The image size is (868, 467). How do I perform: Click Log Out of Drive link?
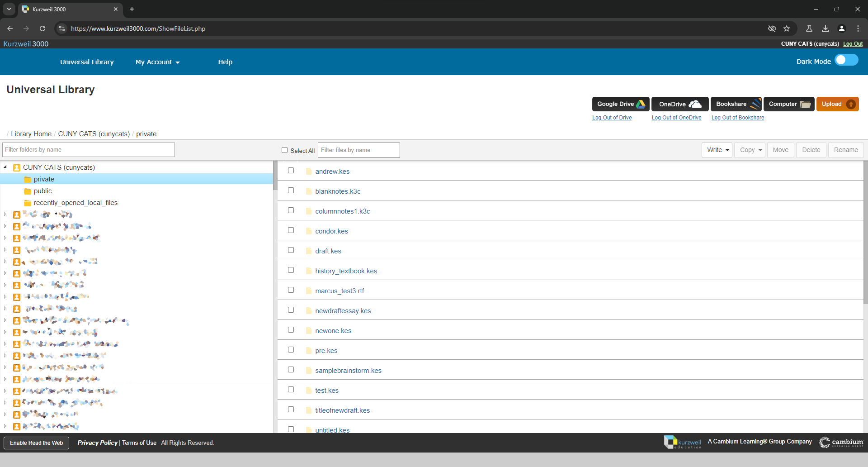click(x=612, y=118)
